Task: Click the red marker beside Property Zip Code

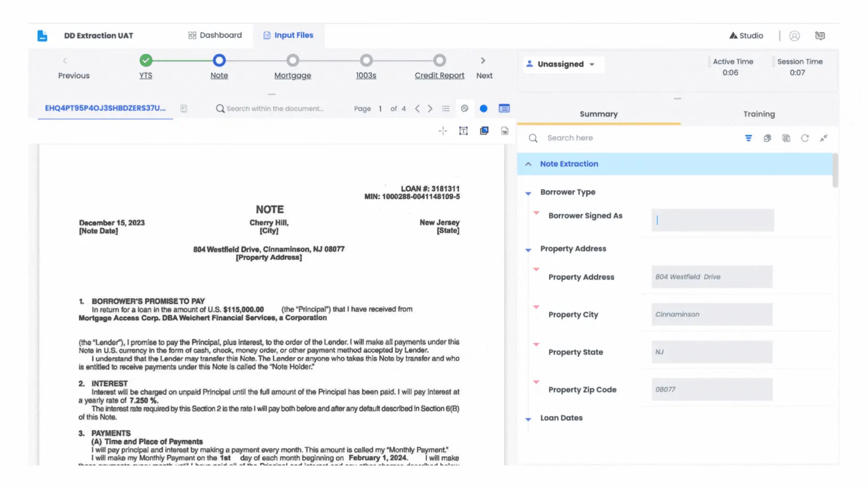Action: pos(536,382)
